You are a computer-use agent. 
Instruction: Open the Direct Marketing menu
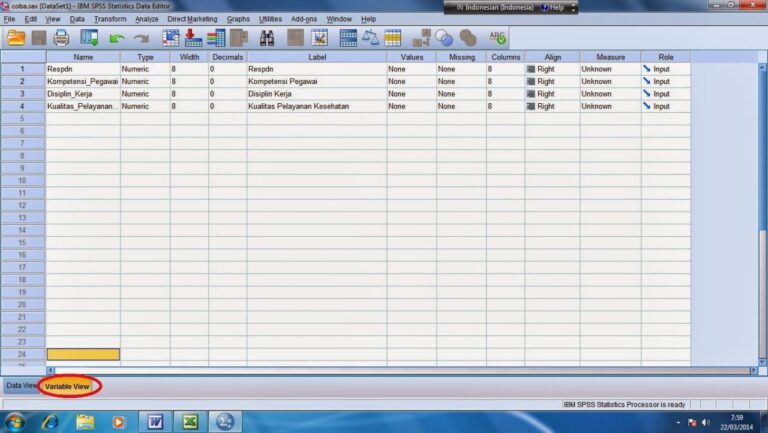tap(192, 19)
